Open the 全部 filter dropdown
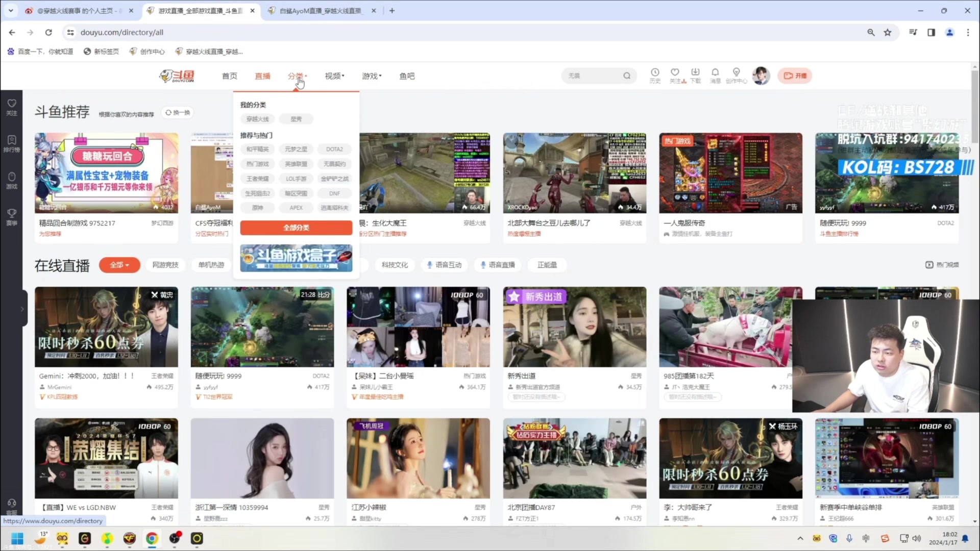980x551 pixels. coord(119,265)
